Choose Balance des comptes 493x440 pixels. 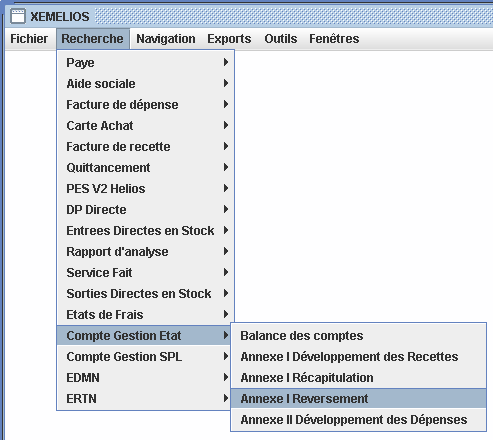[x=358, y=336]
